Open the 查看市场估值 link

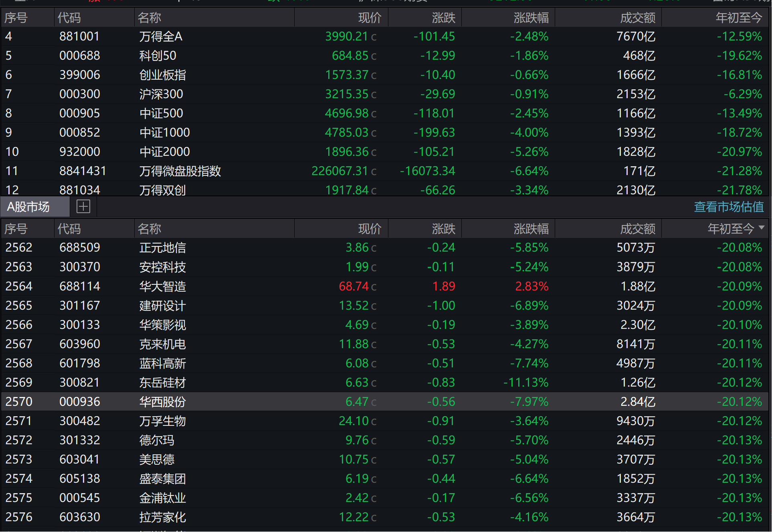728,207
